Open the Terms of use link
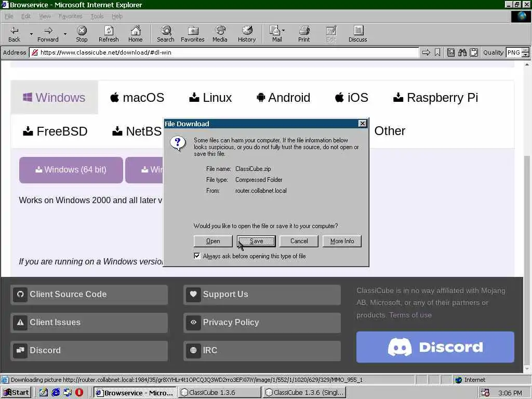 (410, 315)
